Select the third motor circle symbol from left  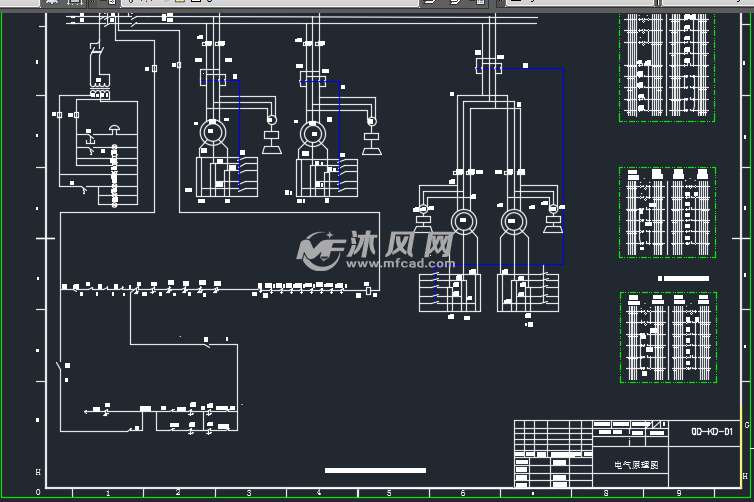pos(464,222)
